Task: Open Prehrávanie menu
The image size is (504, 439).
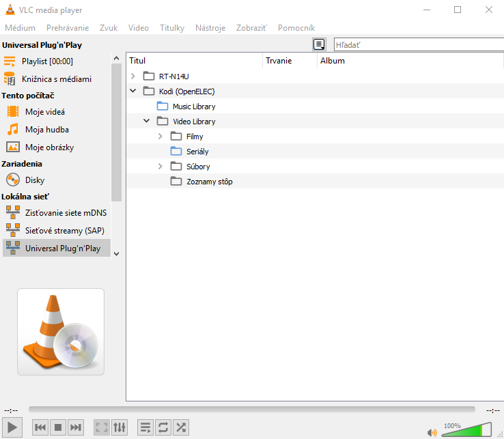Action: (68, 28)
